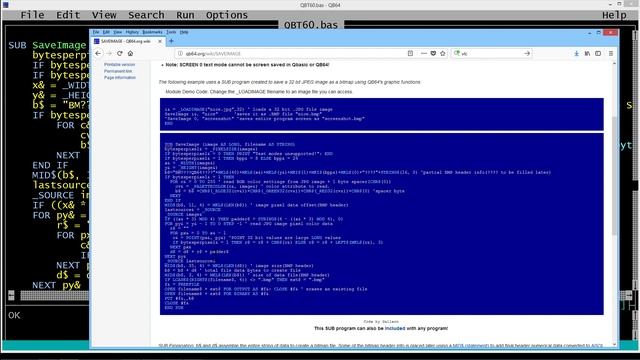Open the Firefox History menu
Image resolution: width=640 pixels, height=360 pixels.
[132, 32]
